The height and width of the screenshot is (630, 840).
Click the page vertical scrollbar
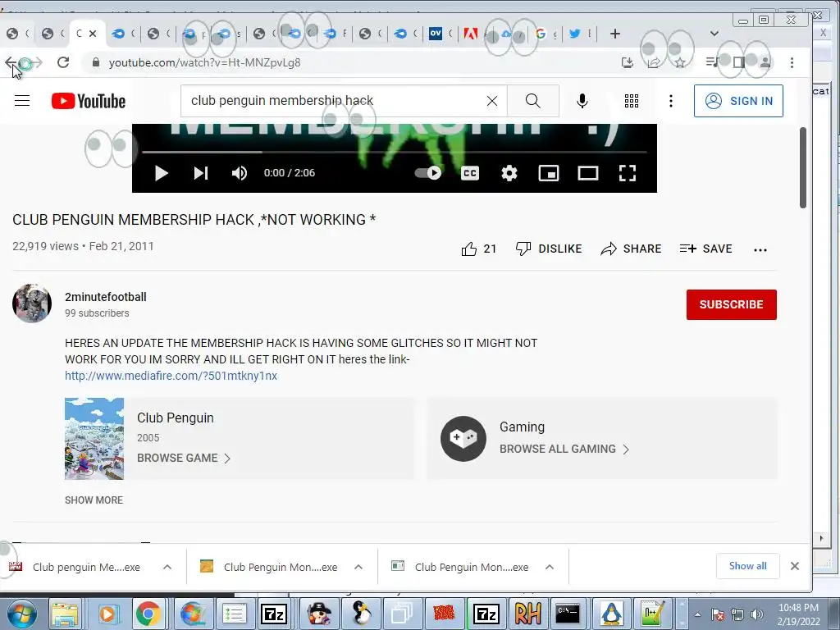pos(802,167)
